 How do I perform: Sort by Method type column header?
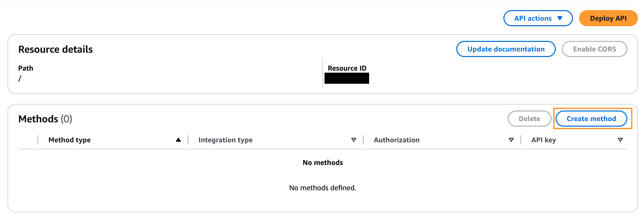(70, 140)
